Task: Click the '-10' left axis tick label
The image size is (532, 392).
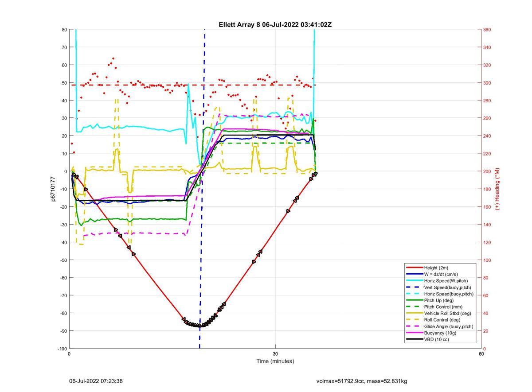Action: [63, 189]
